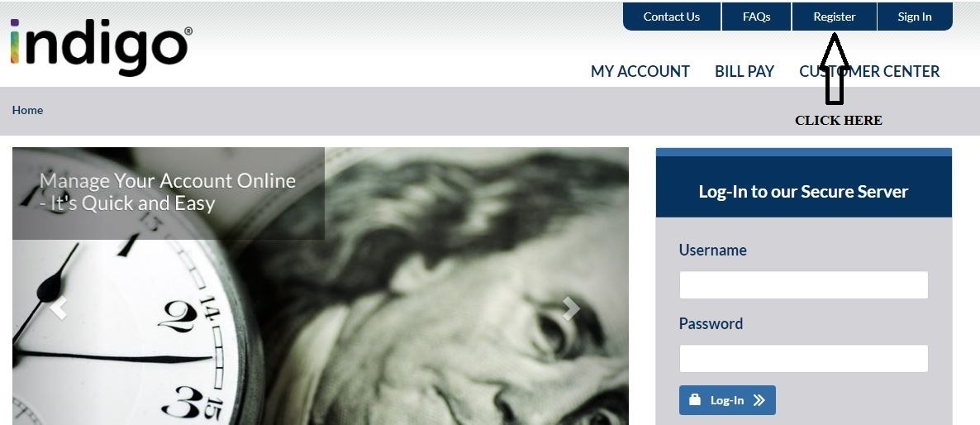Image resolution: width=980 pixels, height=425 pixels.
Task: Focus the Username input field
Action: pos(803,285)
